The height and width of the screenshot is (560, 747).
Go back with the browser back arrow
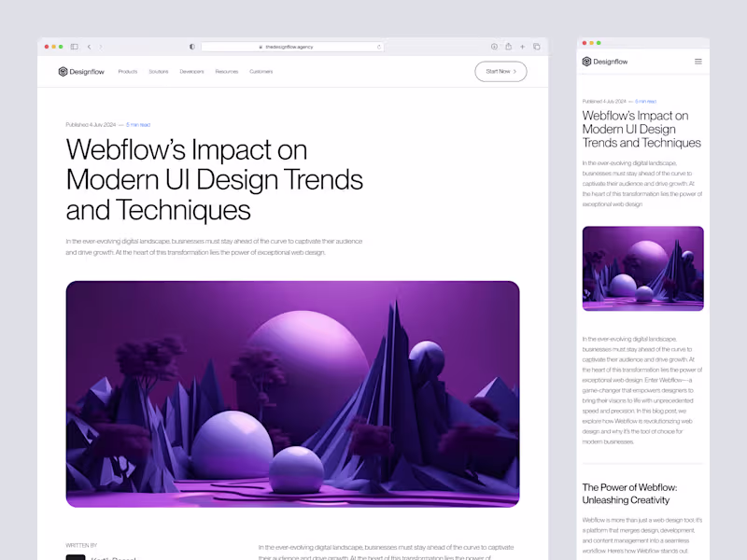tap(89, 47)
